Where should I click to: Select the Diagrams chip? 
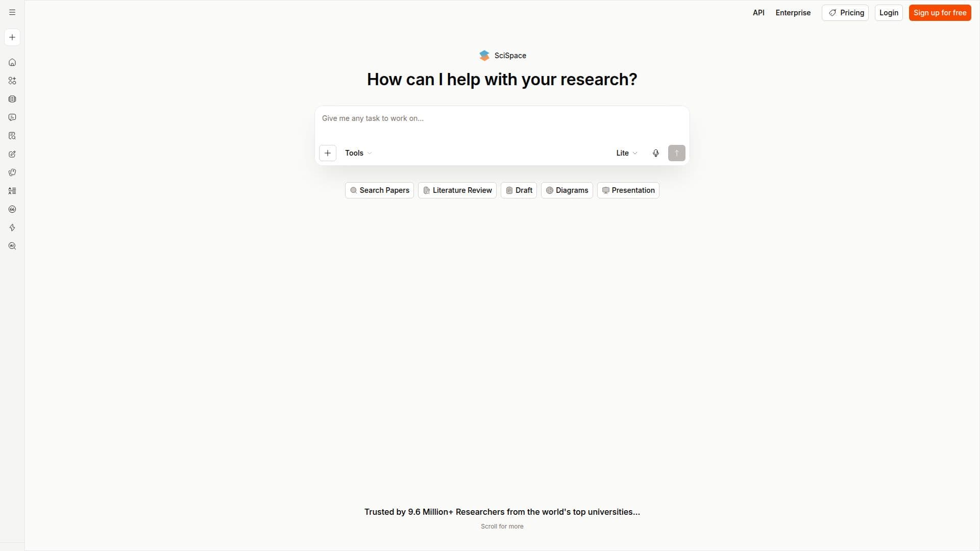click(567, 190)
